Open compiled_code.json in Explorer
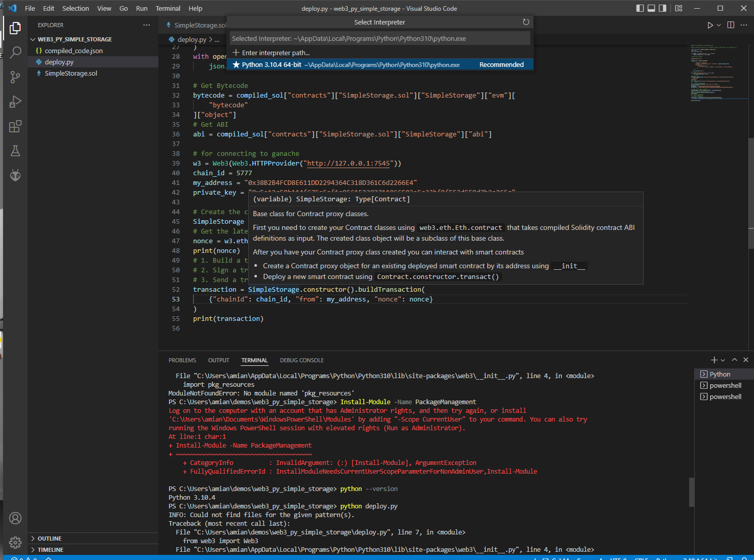 (x=74, y=51)
